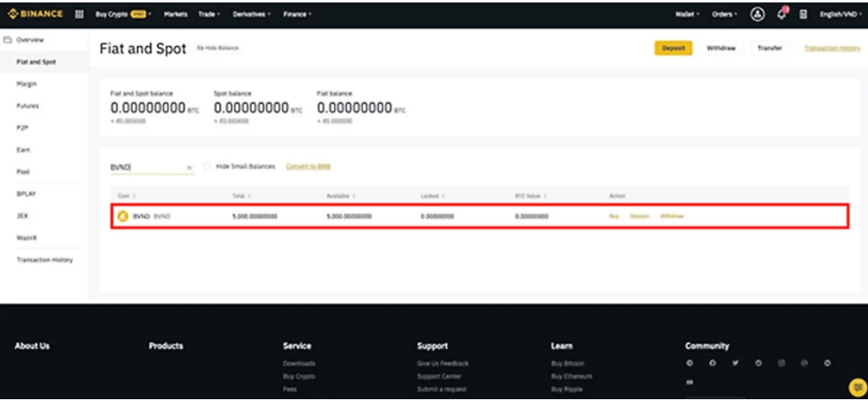This screenshot has width=868, height=400.
Task: Open the notifications bell icon
Action: click(782, 14)
